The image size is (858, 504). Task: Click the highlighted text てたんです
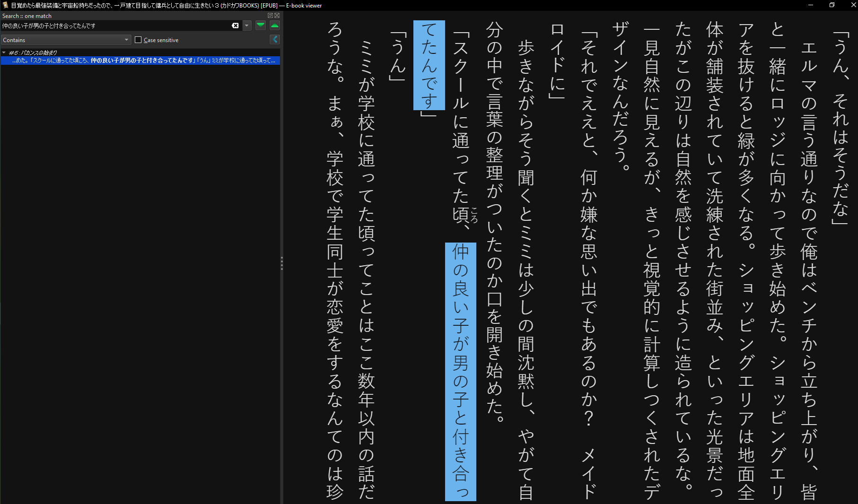click(x=429, y=65)
